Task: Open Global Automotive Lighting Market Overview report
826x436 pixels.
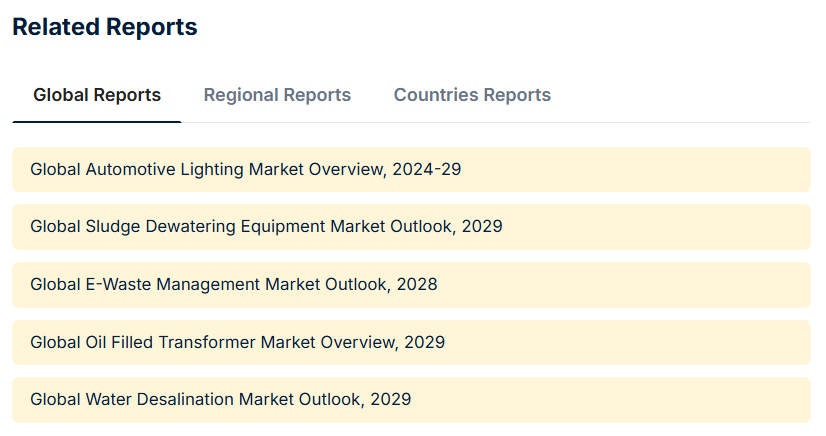Action: point(245,169)
